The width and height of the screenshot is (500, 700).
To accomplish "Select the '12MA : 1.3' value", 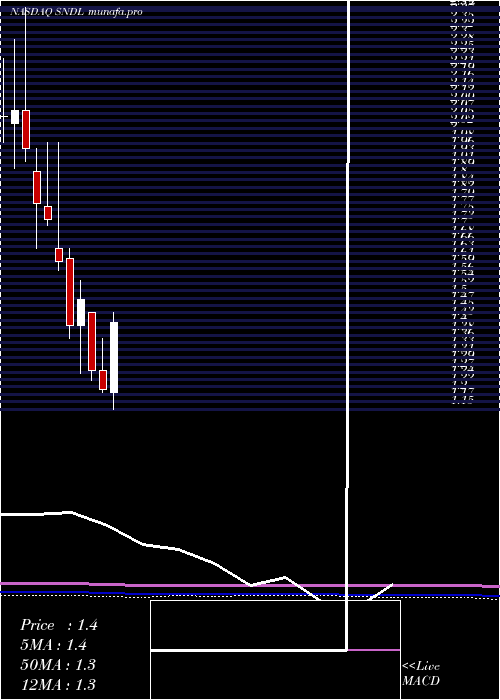I will coord(58,684).
